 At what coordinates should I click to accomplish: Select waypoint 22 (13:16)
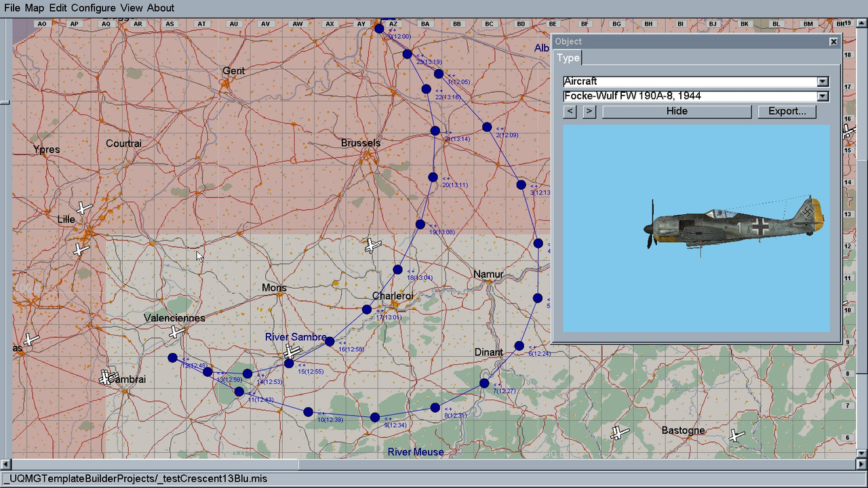(426, 89)
